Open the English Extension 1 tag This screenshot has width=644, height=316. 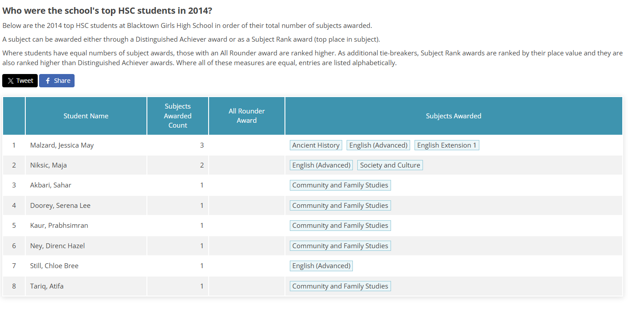tap(447, 145)
